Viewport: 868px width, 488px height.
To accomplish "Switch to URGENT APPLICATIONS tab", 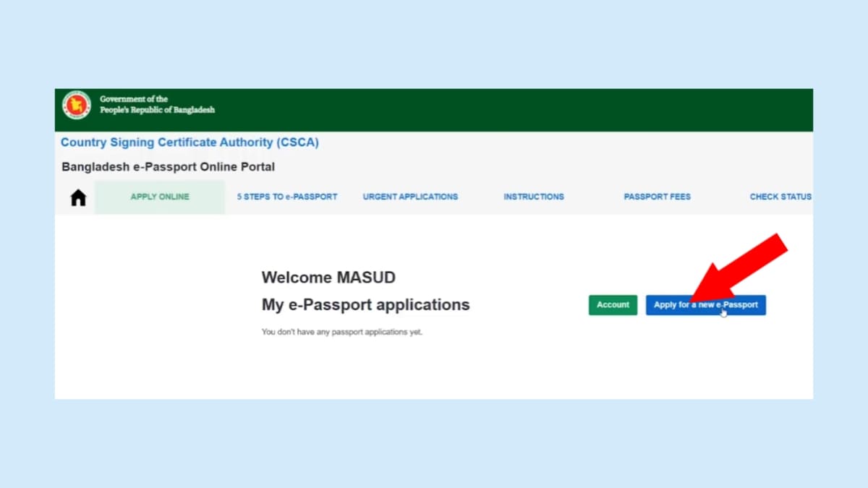I will 410,197.
